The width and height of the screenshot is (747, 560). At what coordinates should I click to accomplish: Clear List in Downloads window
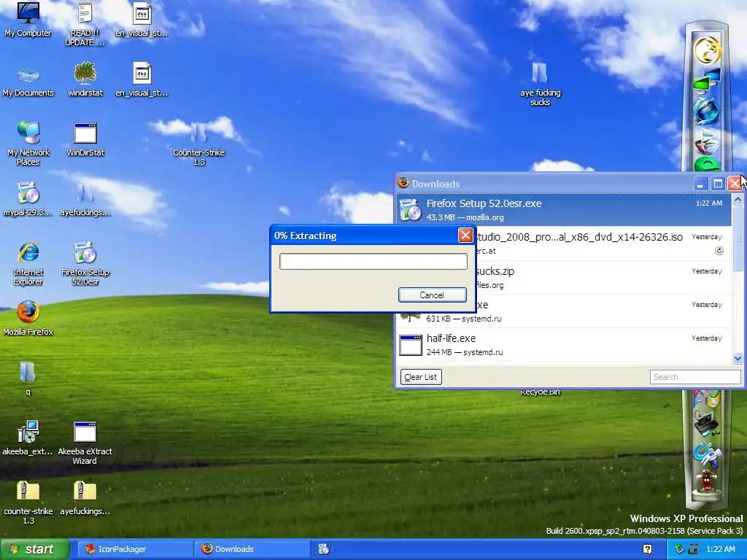click(421, 377)
